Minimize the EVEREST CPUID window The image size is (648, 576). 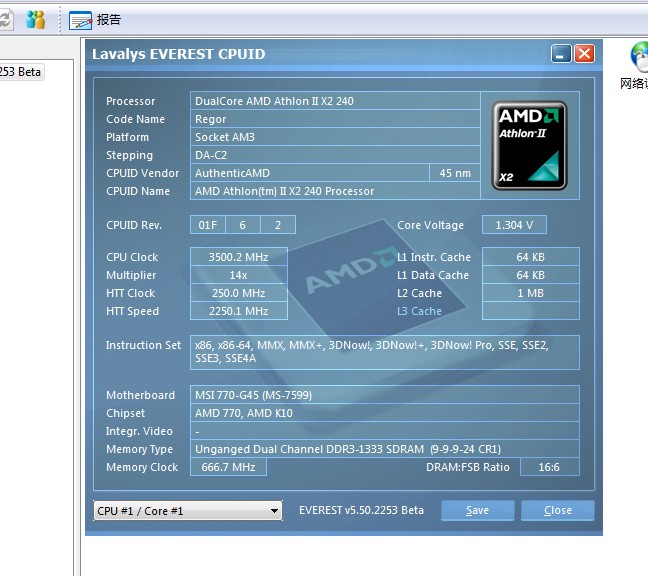coord(561,54)
